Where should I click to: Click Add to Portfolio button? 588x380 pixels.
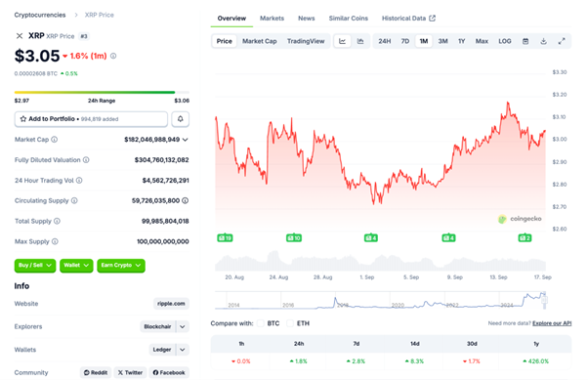(91, 119)
